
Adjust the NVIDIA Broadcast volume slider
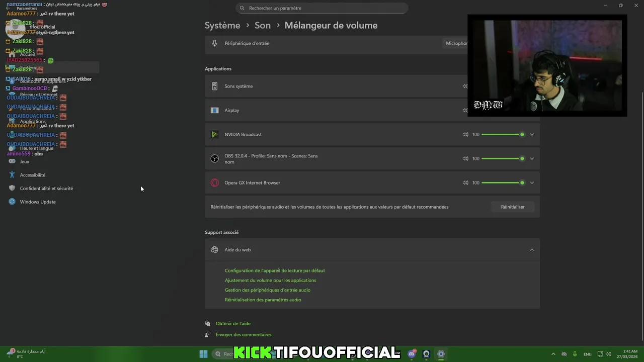pyautogui.click(x=503, y=134)
